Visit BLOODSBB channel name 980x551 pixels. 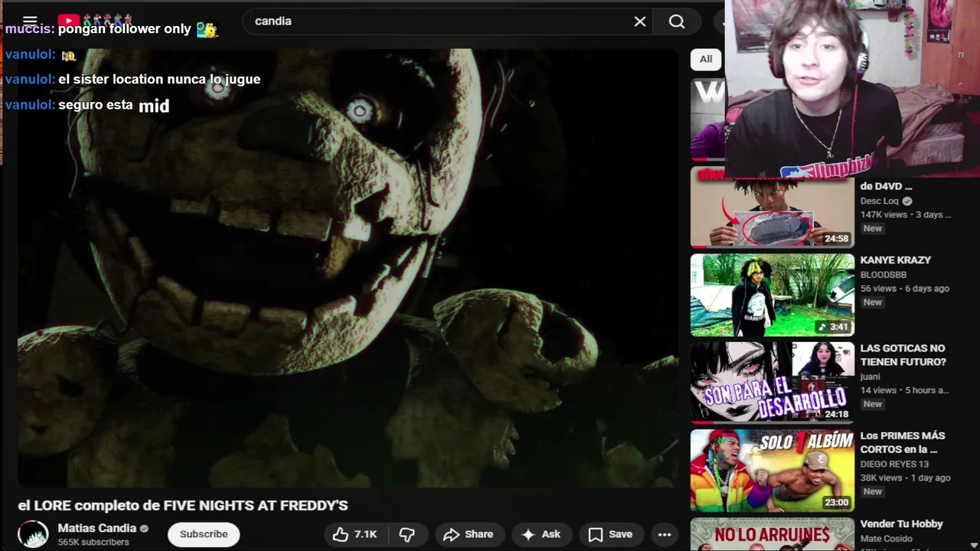(x=884, y=274)
